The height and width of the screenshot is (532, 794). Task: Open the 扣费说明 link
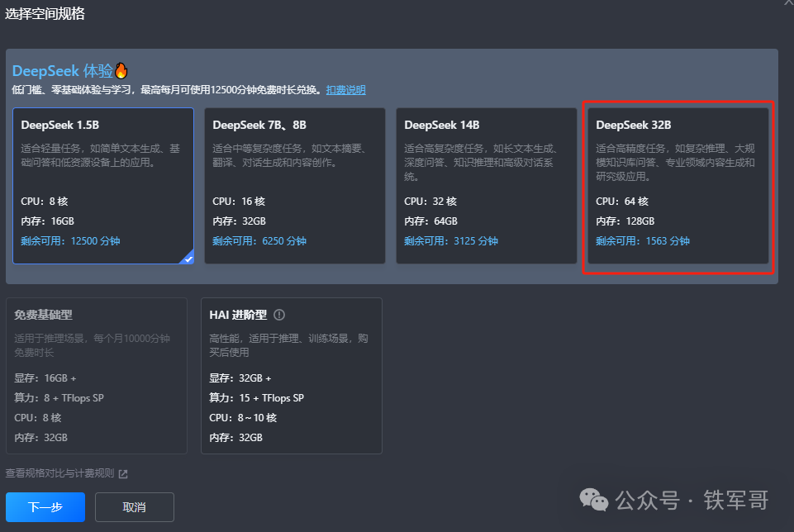(x=345, y=89)
